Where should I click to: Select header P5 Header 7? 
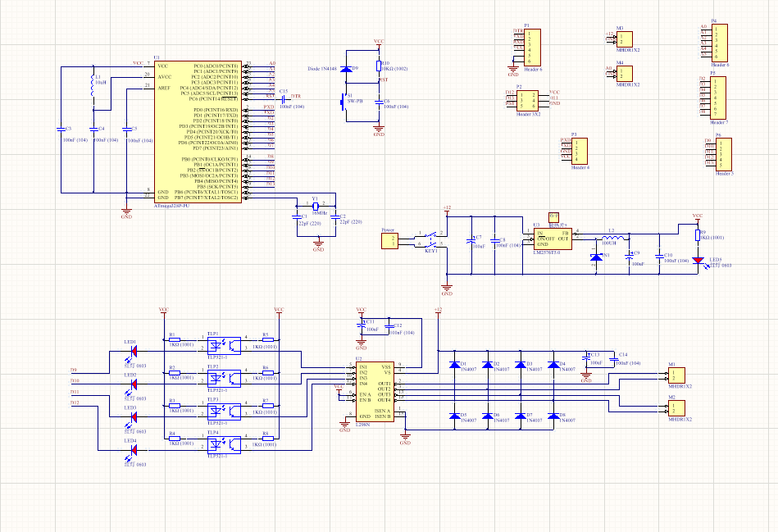pos(718,98)
